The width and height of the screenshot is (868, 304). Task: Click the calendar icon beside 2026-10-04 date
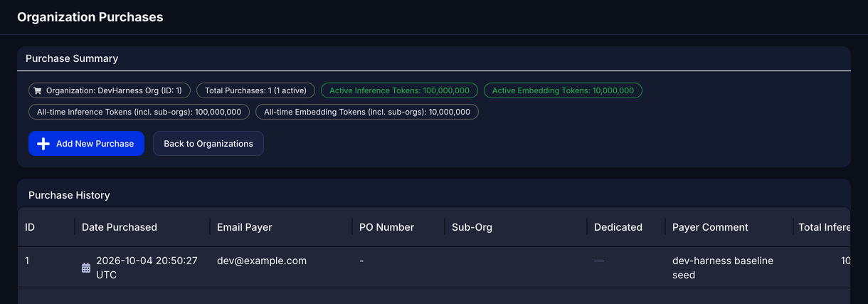[86, 268]
